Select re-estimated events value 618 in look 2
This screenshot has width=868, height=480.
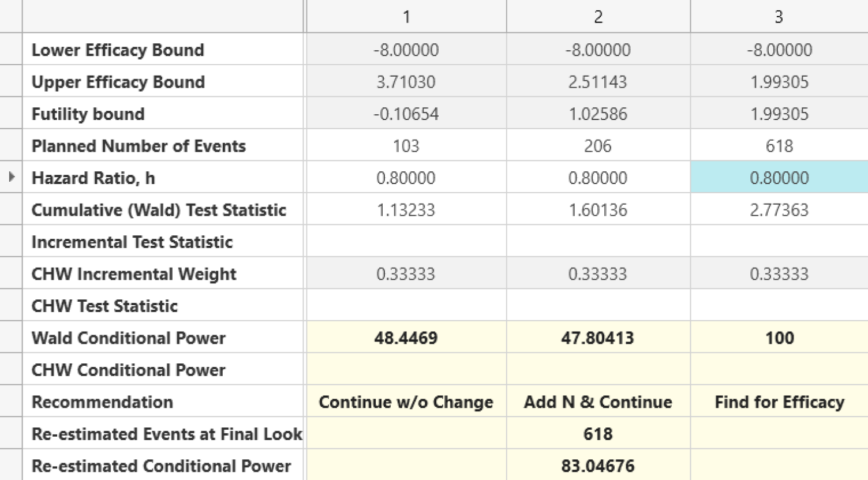point(598,434)
